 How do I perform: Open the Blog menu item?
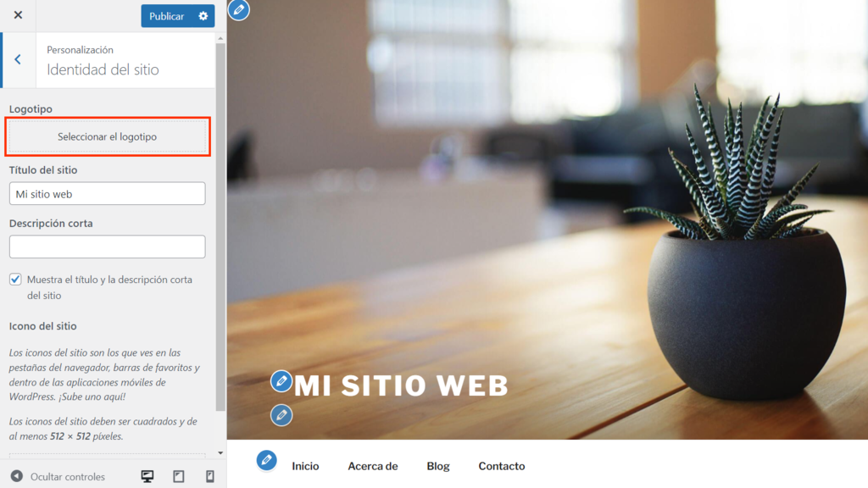click(438, 465)
